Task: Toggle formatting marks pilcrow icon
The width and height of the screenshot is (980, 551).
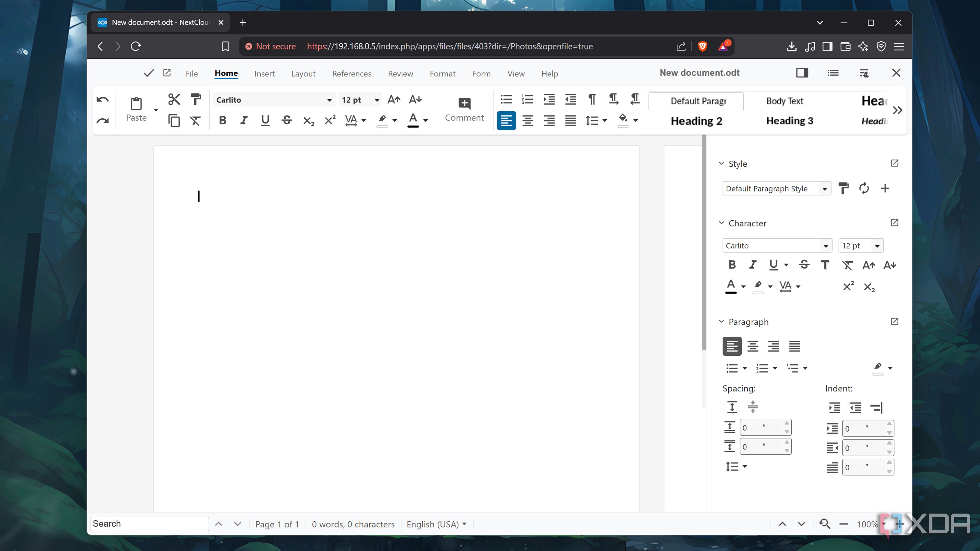Action: pyautogui.click(x=592, y=100)
